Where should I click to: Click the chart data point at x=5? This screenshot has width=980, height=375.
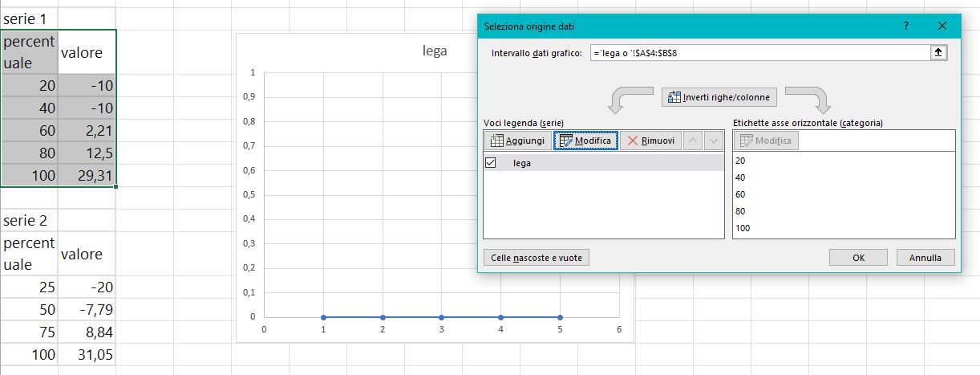point(560,317)
